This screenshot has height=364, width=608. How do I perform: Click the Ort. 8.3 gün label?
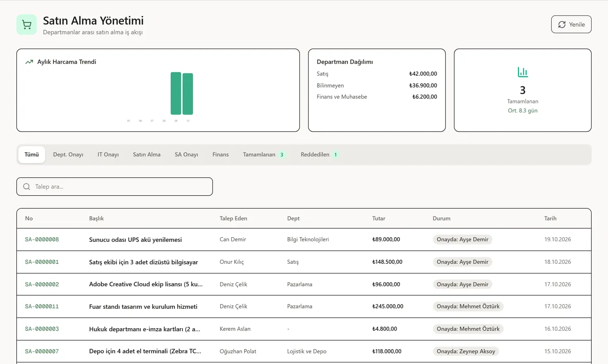point(523,110)
